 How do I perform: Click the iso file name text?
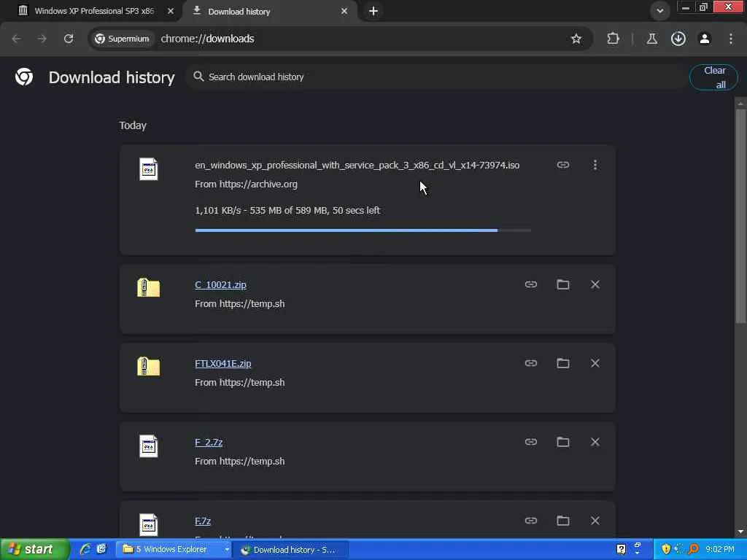tap(357, 166)
